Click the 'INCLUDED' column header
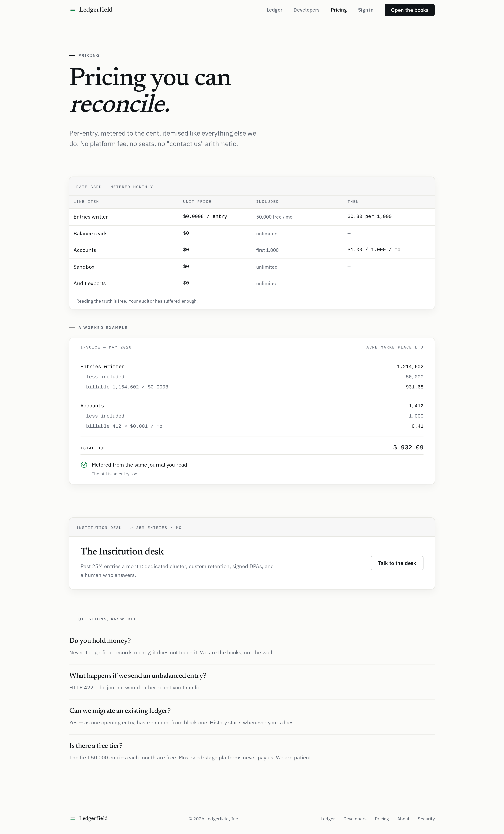This screenshot has width=504, height=834. (268, 202)
